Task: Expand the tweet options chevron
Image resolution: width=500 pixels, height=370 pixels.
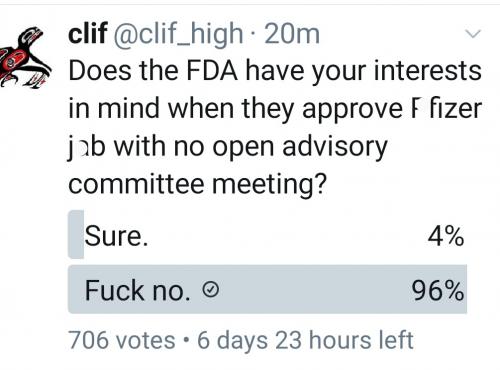Action: pyautogui.click(x=473, y=34)
